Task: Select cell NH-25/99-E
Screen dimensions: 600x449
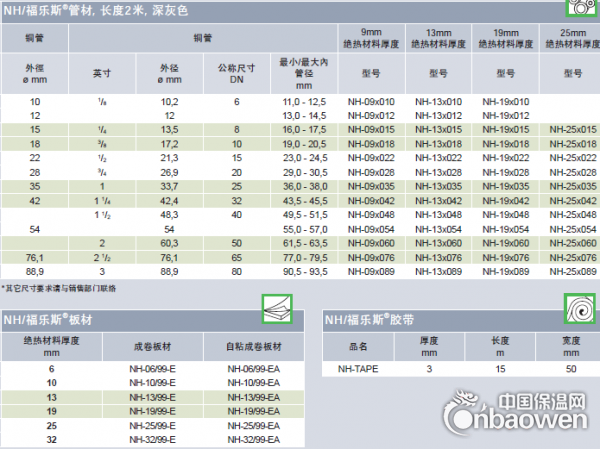Action: pyautogui.click(x=152, y=426)
